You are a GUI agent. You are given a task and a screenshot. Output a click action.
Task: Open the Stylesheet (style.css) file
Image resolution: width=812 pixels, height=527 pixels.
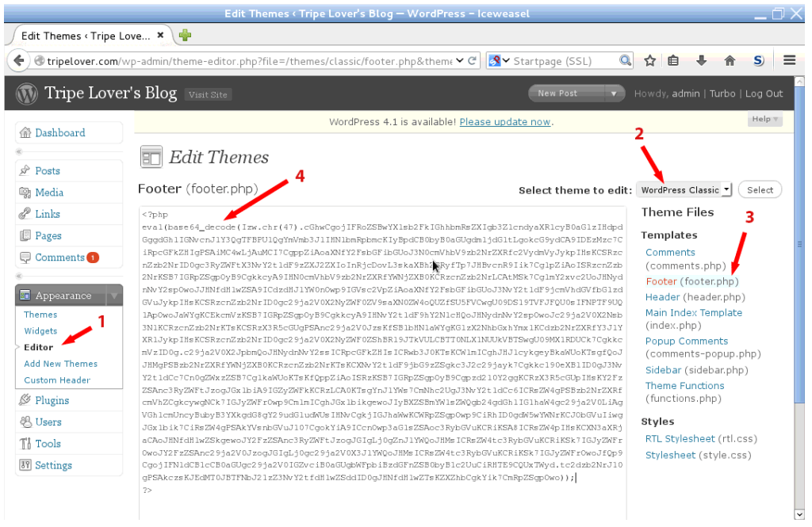point(670,455)
